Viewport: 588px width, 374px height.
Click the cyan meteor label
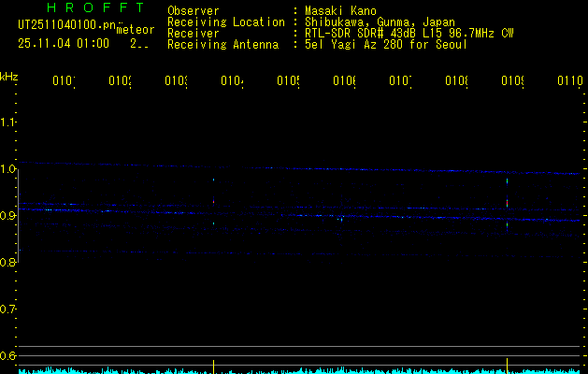point(136,30)
